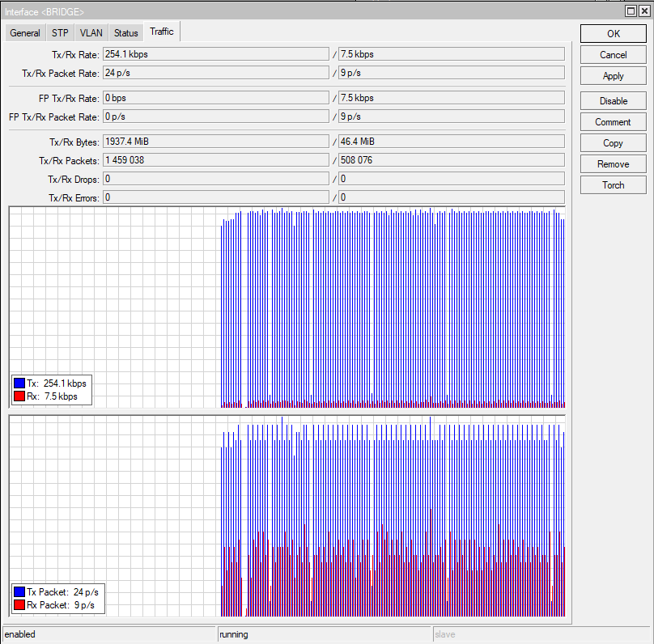
Task: Click the OK button
Action: point(613,34)
